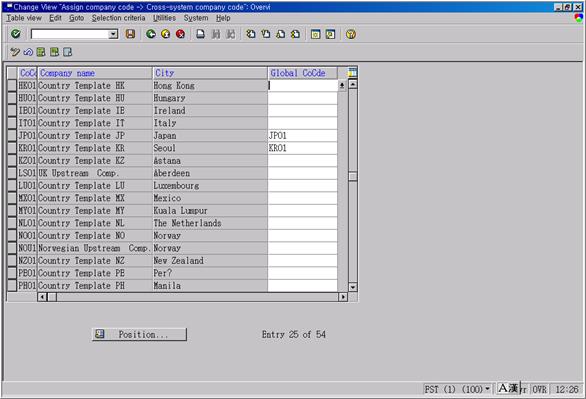Open Help via yellow question mark icon

point(351,34)
